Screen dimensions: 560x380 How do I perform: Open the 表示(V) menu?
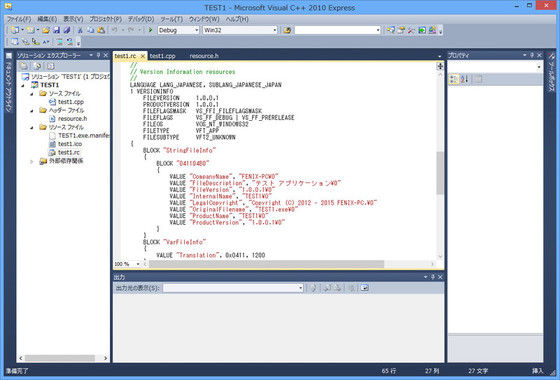73,19
